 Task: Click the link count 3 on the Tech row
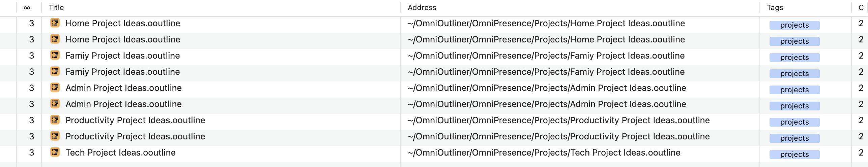[x=31, y=153]
